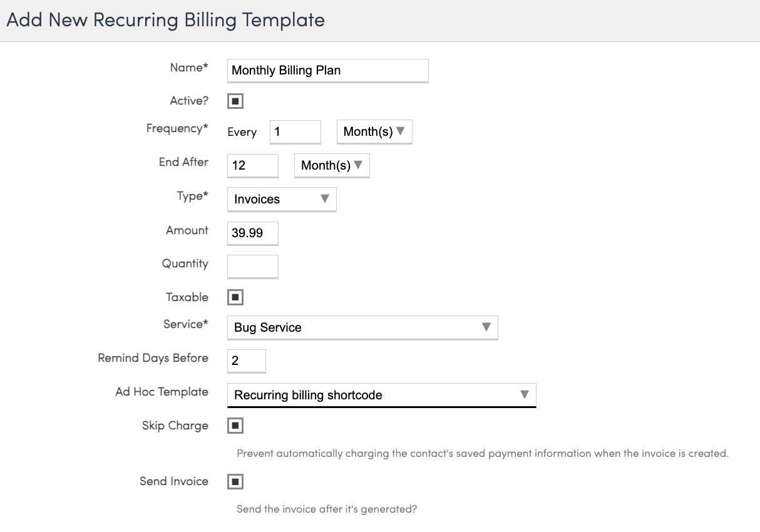Click the "Add New Recurring Billing Template" heading
The width and height of the screenshot is (760, 532).
pos(165,20)
